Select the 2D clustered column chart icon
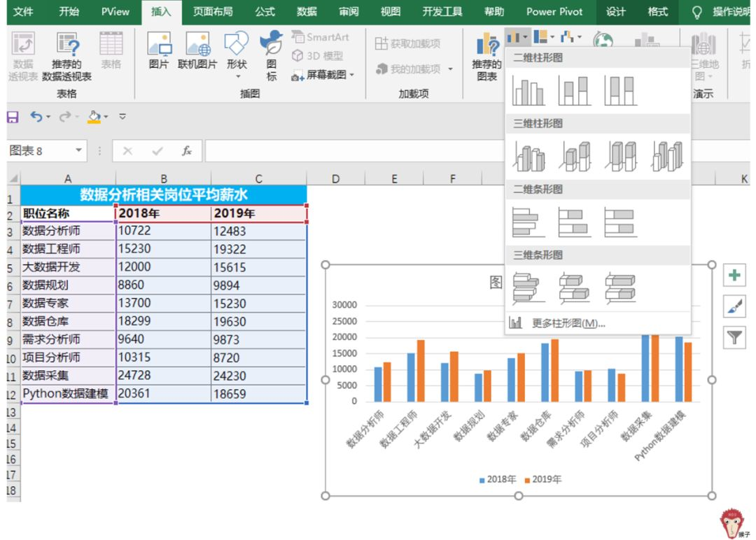756x540 pixels. (x=528, y=90)
